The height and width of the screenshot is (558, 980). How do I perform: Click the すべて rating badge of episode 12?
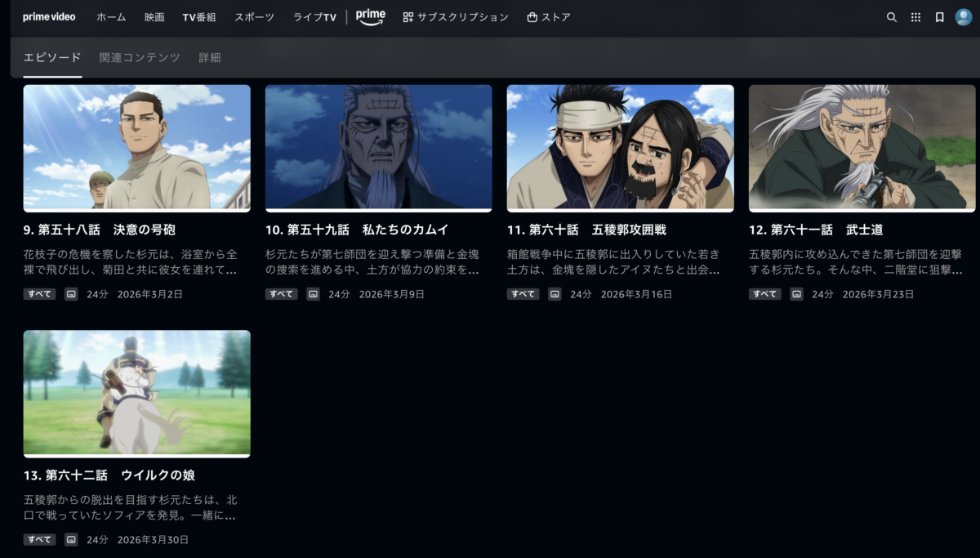coord(764,294)
